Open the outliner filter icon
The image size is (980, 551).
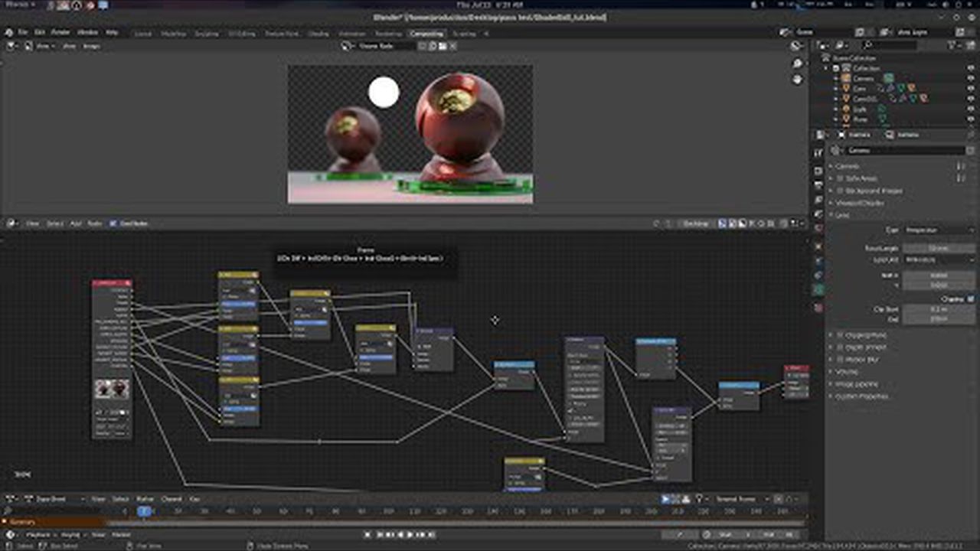tap(953, 45)
